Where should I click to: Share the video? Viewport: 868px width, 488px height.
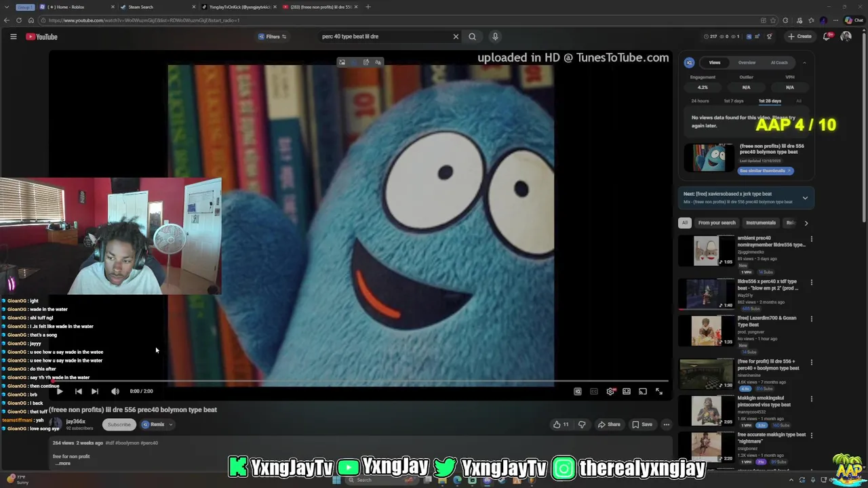pyautogui.click(x=609, y=424)
